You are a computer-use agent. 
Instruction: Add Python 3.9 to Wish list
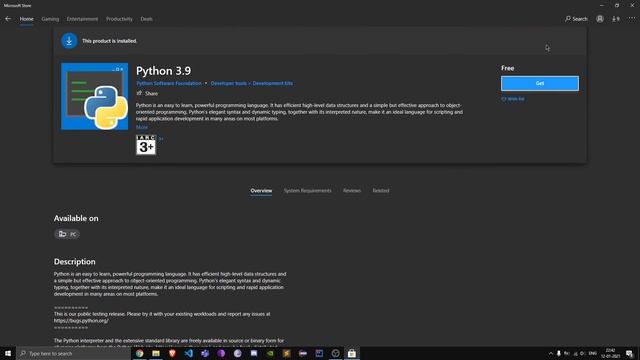tap(513, 99)
